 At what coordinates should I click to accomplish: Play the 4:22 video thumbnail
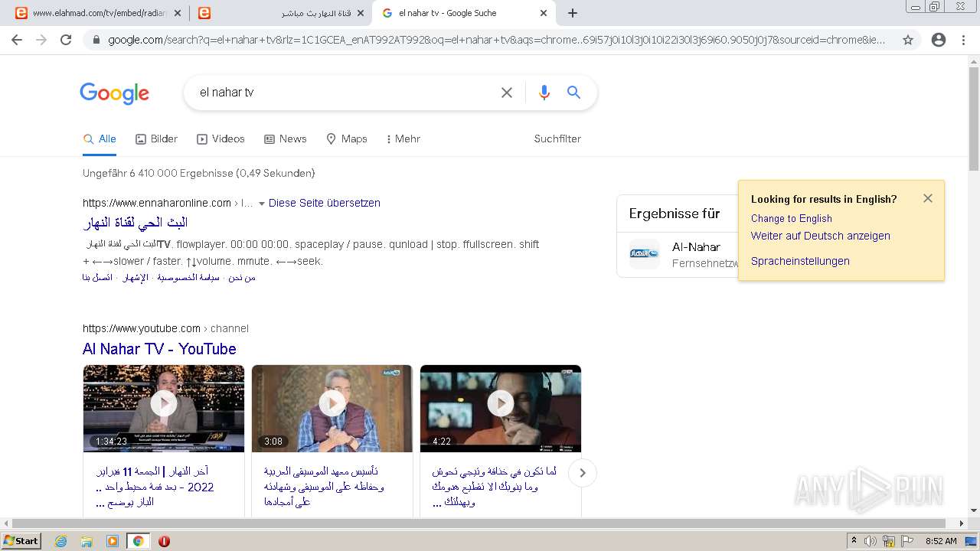point(501,408)
